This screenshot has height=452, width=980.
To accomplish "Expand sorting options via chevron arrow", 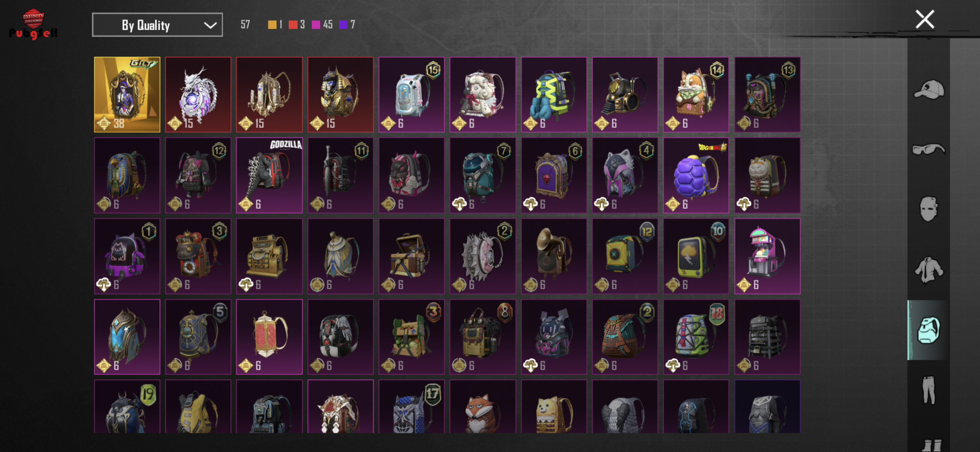I will click(x=210, y=25).
